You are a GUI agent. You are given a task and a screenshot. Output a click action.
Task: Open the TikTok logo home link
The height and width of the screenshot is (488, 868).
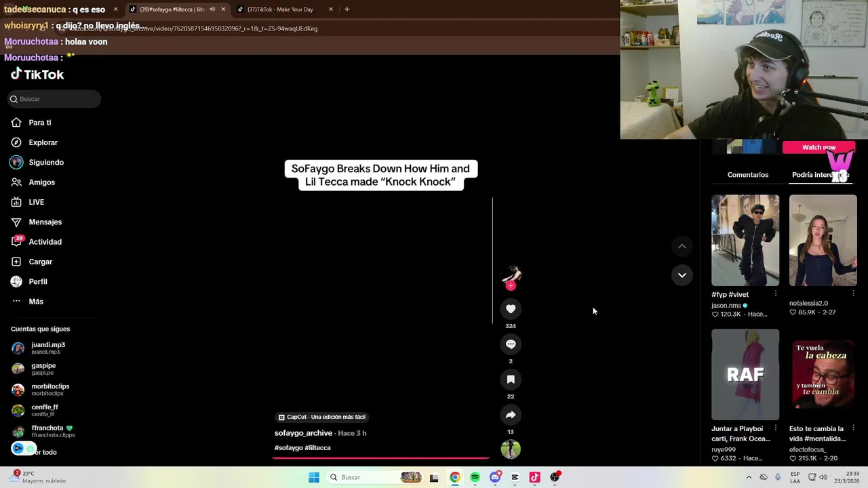37,74
